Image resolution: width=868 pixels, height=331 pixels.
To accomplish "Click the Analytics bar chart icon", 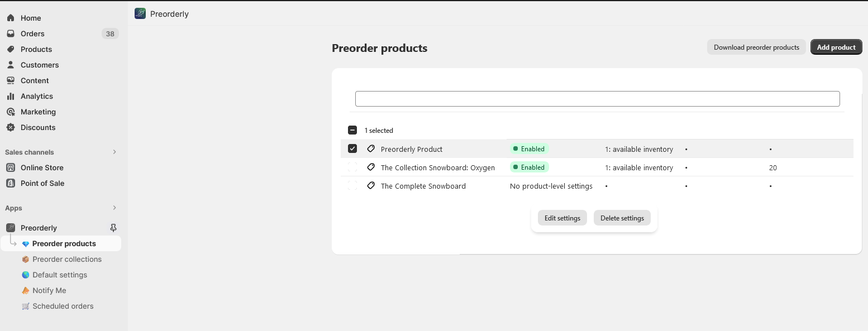I will point(11,96).
